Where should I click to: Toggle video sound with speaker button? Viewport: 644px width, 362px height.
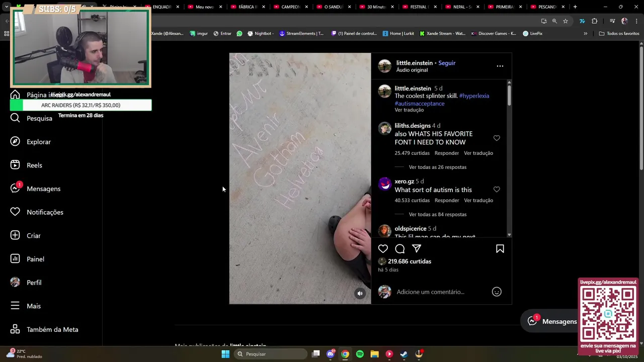pos(360,294)
